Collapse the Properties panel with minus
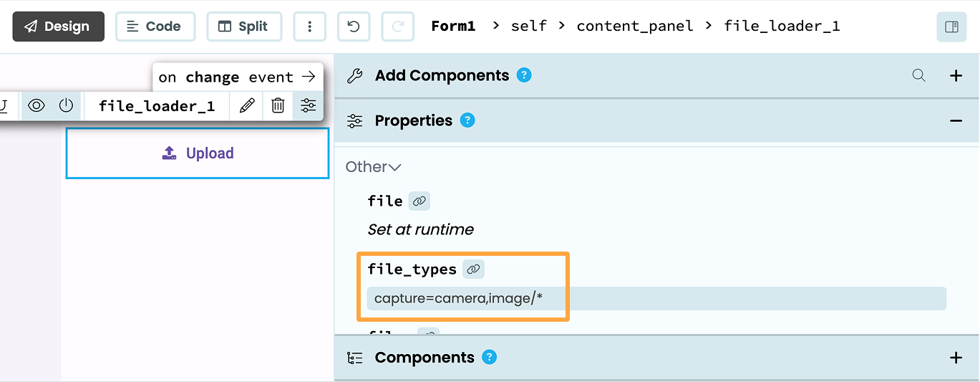 956,120
